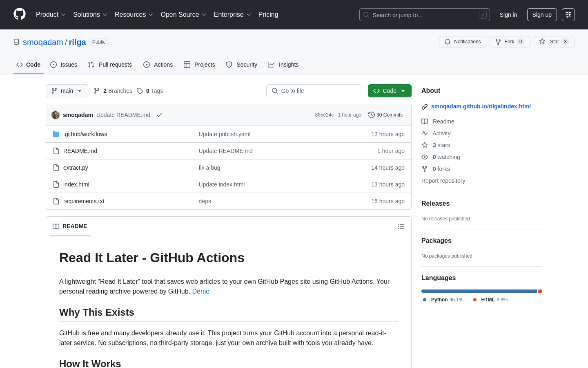588x368 pixels.
Task: Switch to the Projects tab
Action: coord(199,65)
